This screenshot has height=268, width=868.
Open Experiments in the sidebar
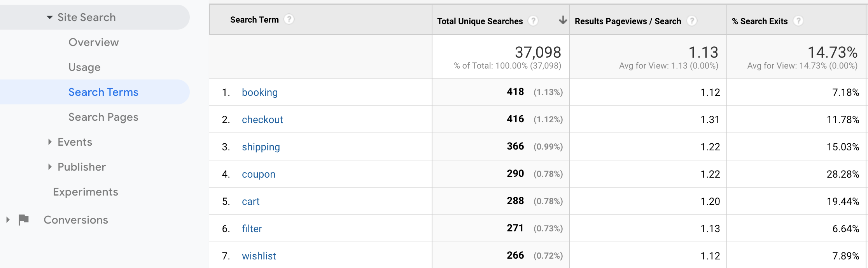coord(86,192)
